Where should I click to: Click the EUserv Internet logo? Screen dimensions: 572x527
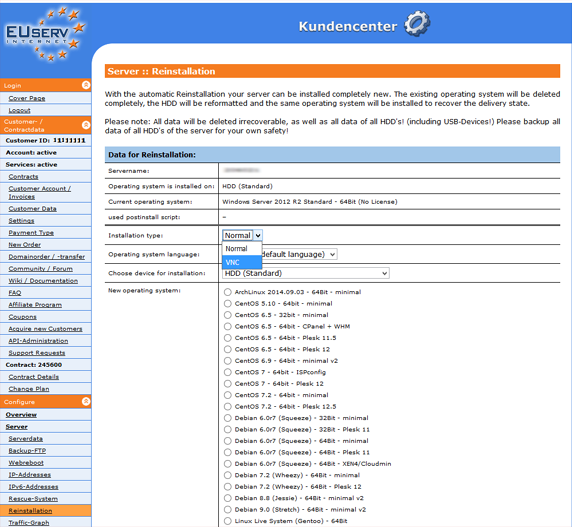pos(46,34)
